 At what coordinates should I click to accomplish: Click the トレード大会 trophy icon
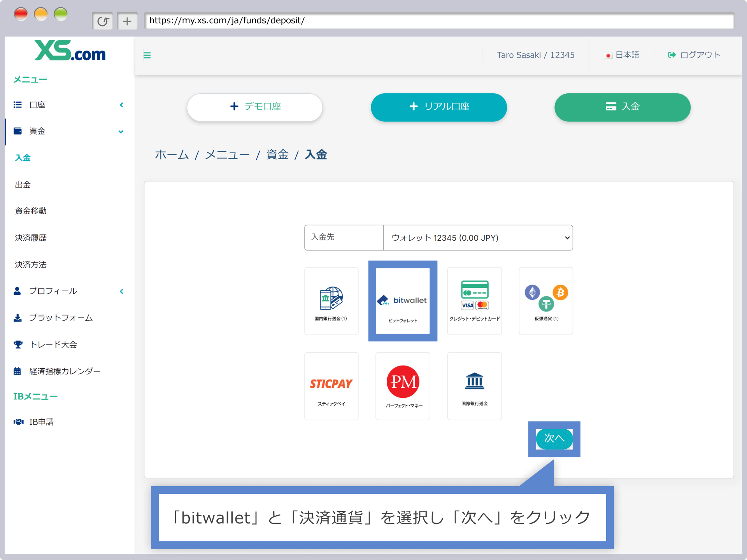(18, 345)
